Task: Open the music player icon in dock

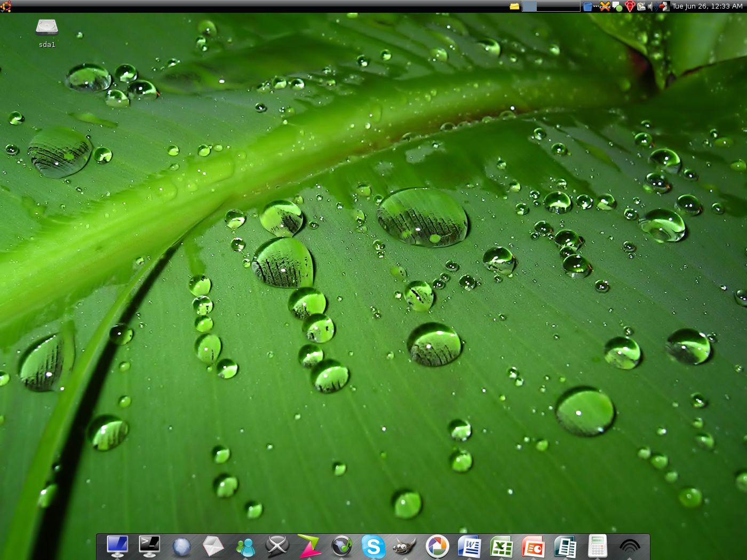Action: (x=341, y=546)
